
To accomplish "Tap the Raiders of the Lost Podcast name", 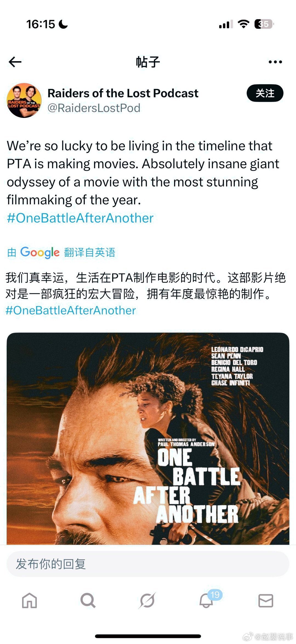I will point(123,93).
